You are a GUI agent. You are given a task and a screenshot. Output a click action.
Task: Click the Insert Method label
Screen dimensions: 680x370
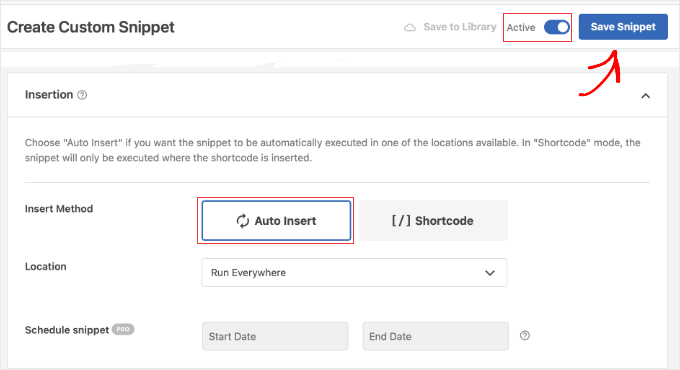pyautogui.click(x=59, y=209)
